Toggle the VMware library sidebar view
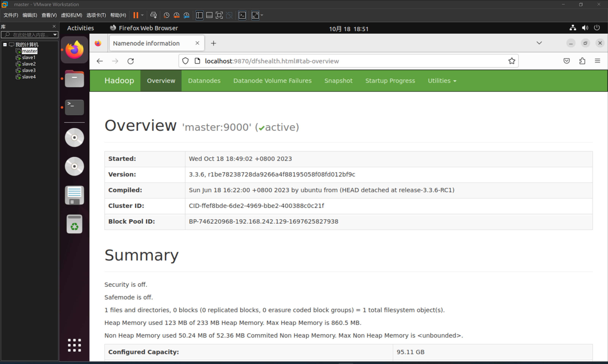 click(x=199, y=15)
